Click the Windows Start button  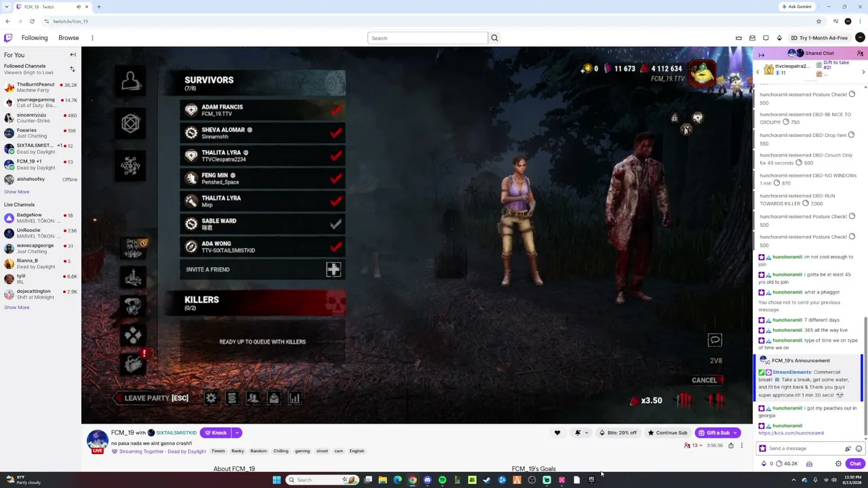[277, 480]
